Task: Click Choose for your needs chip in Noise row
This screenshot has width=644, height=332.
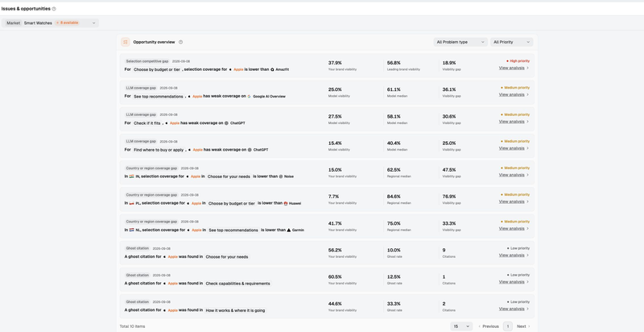Action: [229, 176]
